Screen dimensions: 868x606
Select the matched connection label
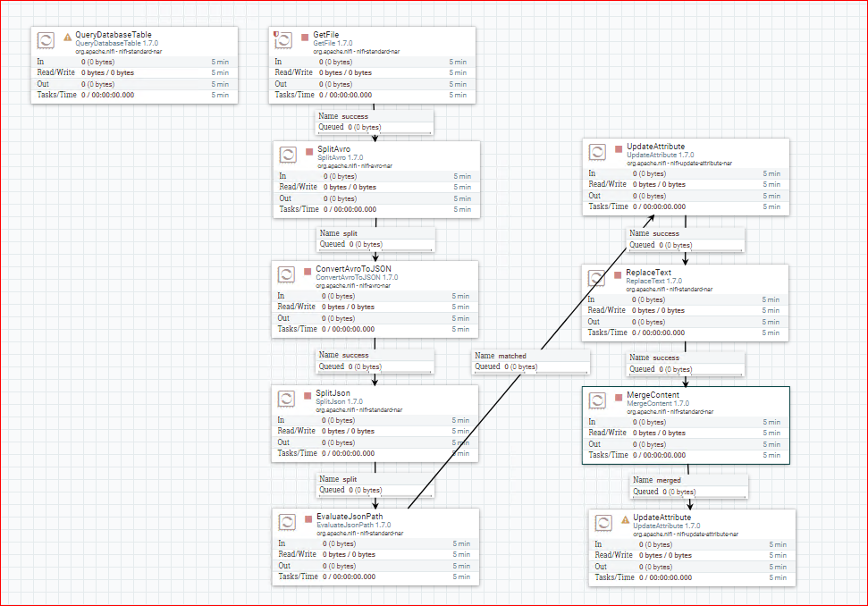(x=530, y=361)
